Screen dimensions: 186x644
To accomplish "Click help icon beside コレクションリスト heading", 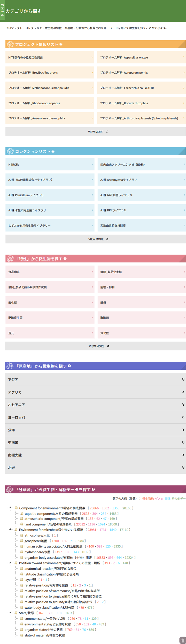I will [53, 151].
